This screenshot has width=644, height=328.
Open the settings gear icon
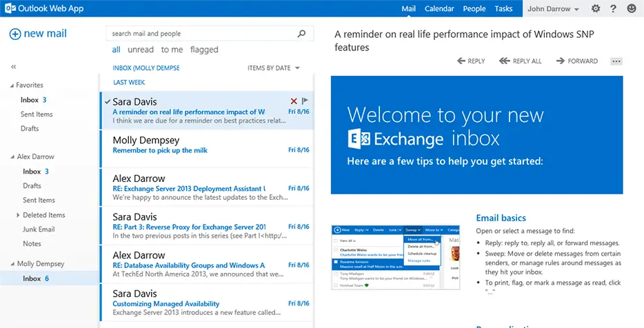[x=596, y=9]
